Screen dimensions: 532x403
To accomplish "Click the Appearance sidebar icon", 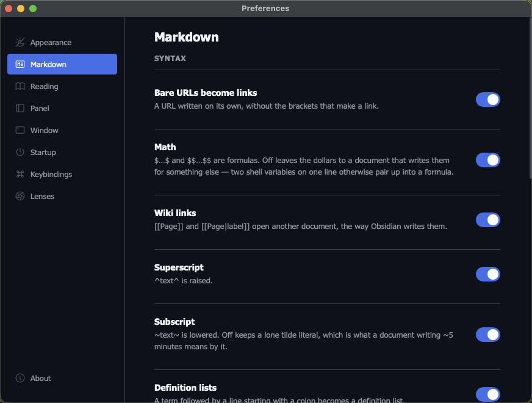I will (x=20, y=43).
